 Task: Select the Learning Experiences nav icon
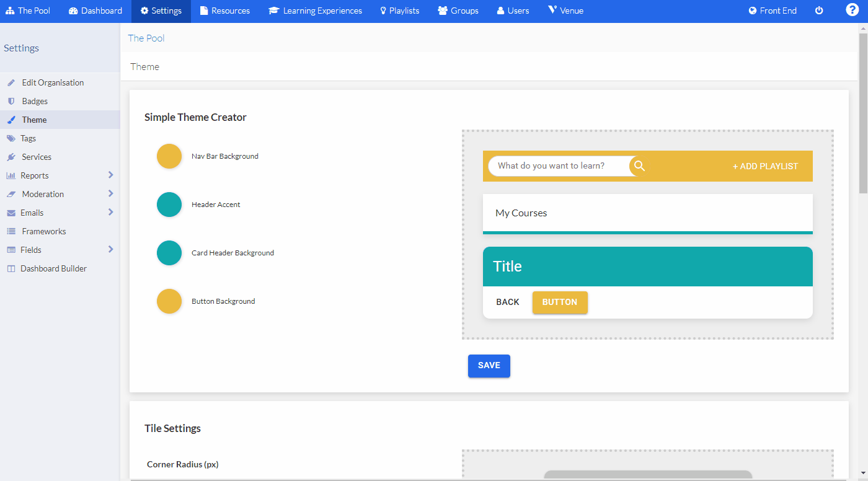315,11
